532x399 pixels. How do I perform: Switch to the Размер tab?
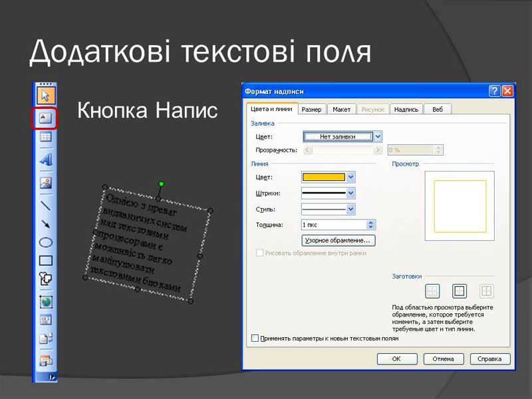tap(311, 109)
